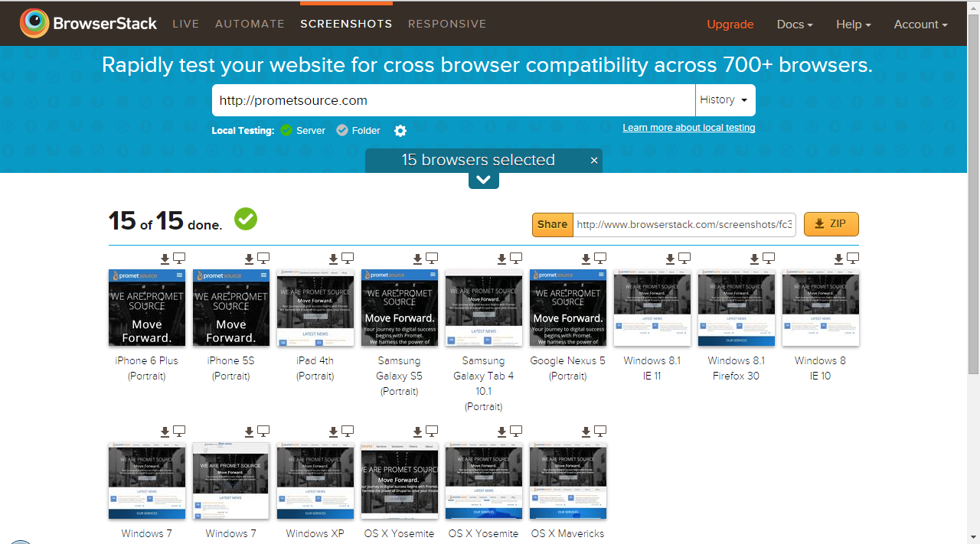Click the Windows 8 IE 10 label
The width and height of the screenshot is (980, 544).
821,368
